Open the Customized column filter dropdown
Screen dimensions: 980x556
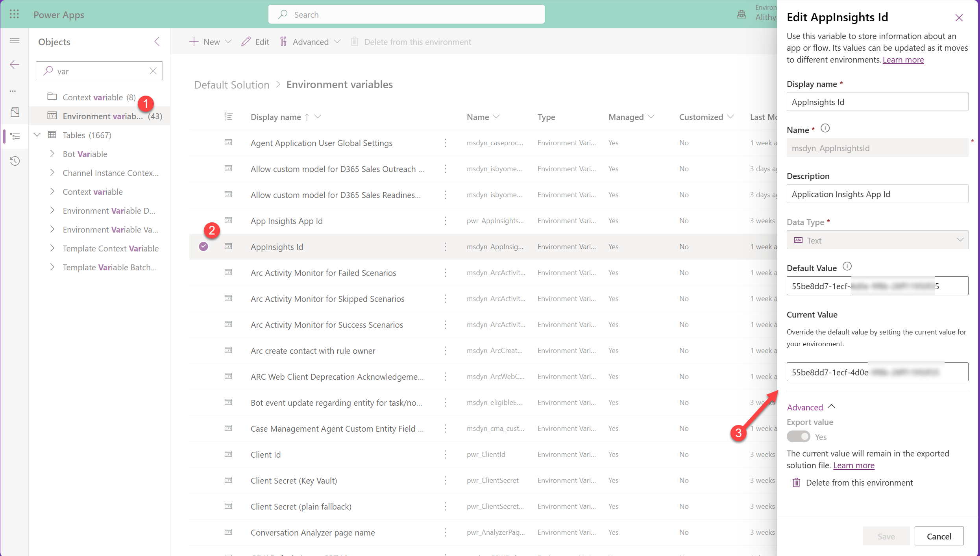(x=730, y=117)
